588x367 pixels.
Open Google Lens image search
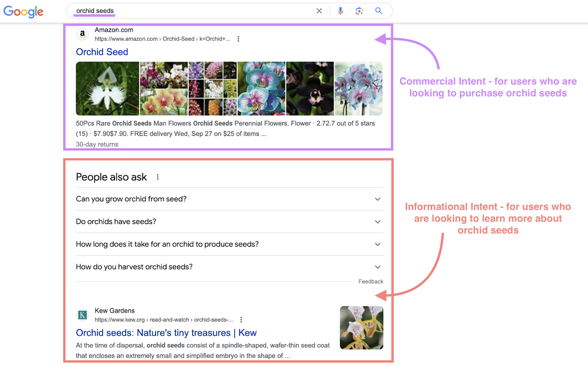tap(359, 11)
